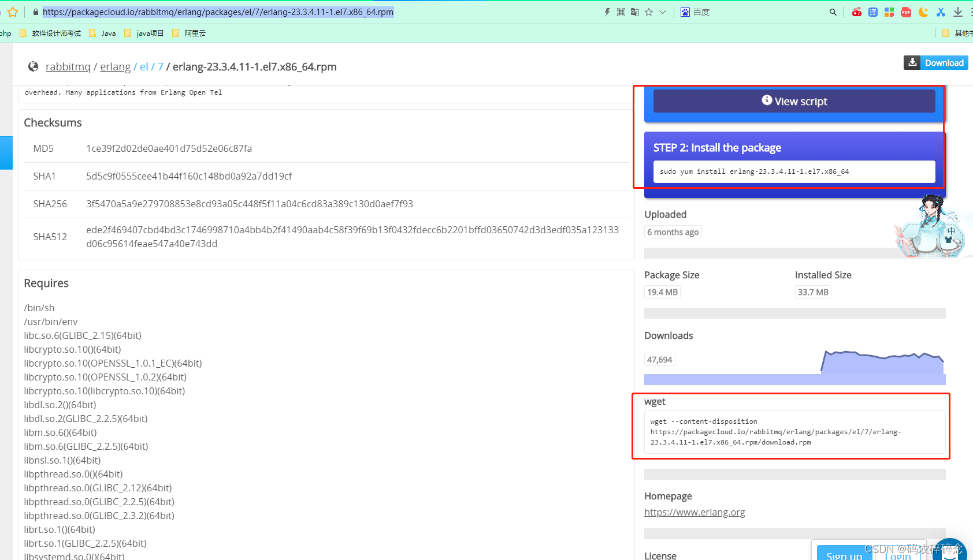
Task: Click the padlock site security icon
Action: coord(35,12)
